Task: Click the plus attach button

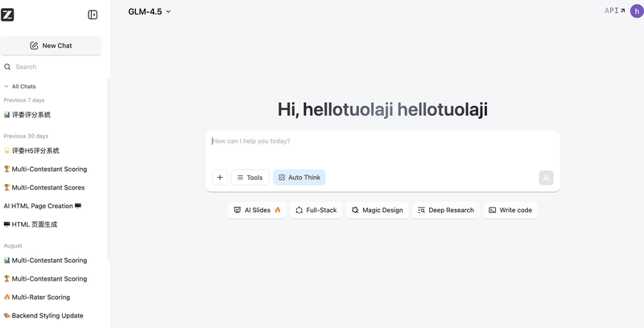Action: coord(220,178)
